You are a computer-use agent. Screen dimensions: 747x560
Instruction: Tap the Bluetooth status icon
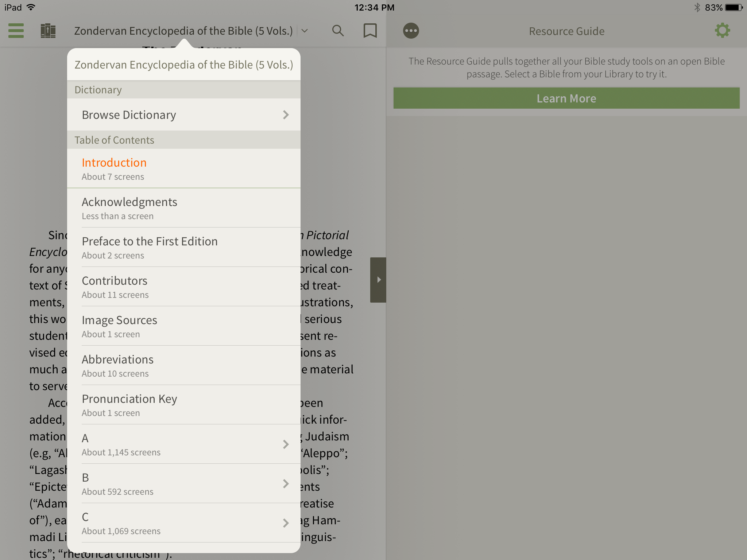pyautogui.click(x=697, y=7)
